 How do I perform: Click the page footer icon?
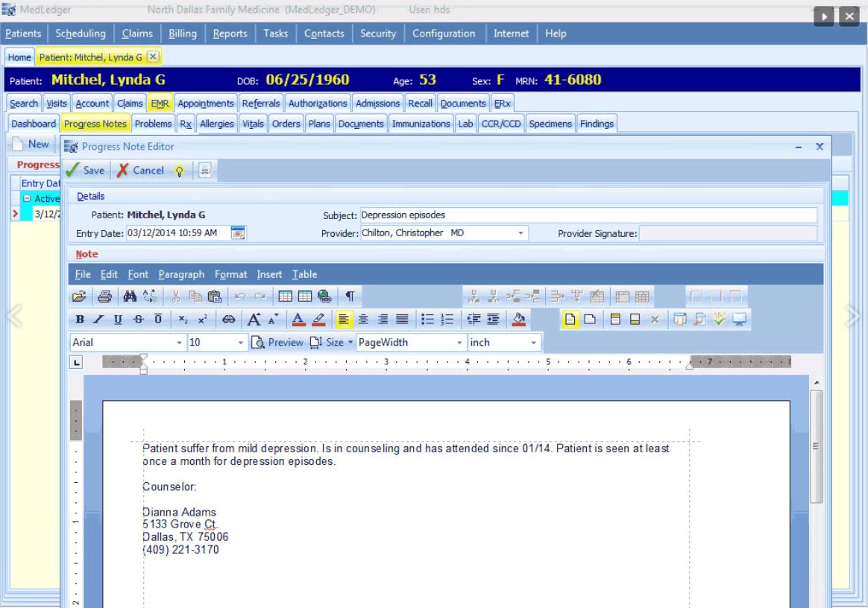coord(635,319)
